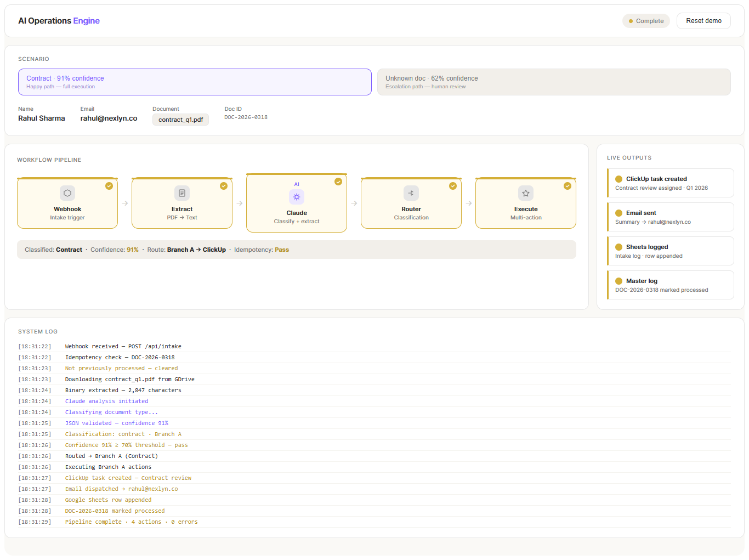Click log line 'Email dispatched → rahul@nexlyn.co'
749x560 pixels.
(x=121, y=489)
